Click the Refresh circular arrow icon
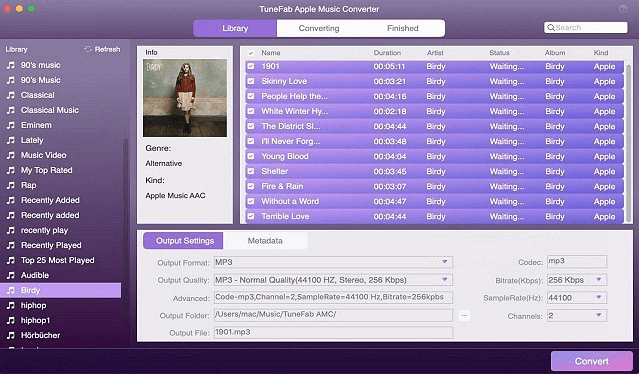Image resolution: width=639 pixels, height=374 pixels. coord(88,49)
